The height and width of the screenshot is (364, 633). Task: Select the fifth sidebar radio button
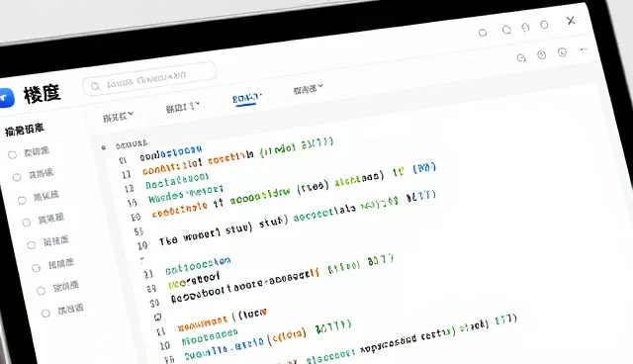coord(31,245)
